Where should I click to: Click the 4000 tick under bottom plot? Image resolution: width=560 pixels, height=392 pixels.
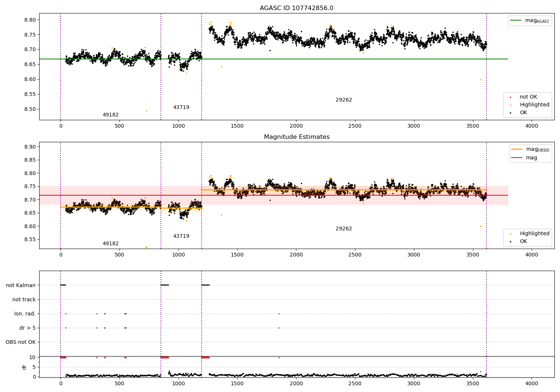[x=532, y=384]
